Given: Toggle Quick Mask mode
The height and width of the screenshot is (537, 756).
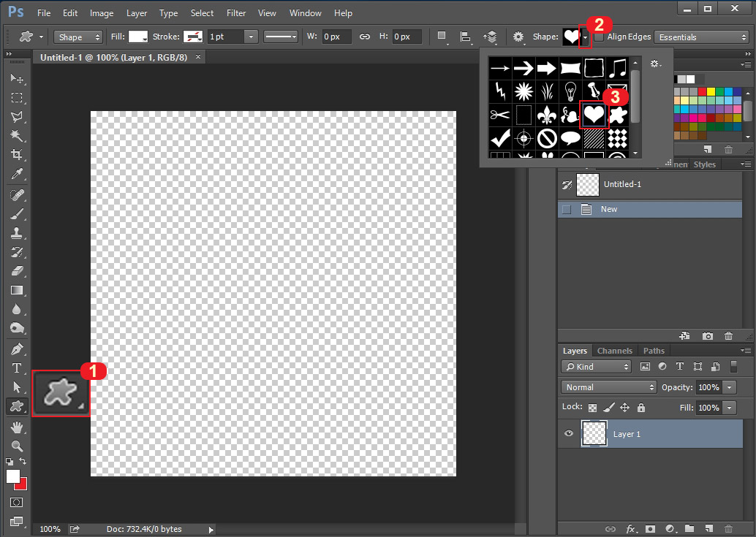Looking at the screenshot, I should 16,503.
